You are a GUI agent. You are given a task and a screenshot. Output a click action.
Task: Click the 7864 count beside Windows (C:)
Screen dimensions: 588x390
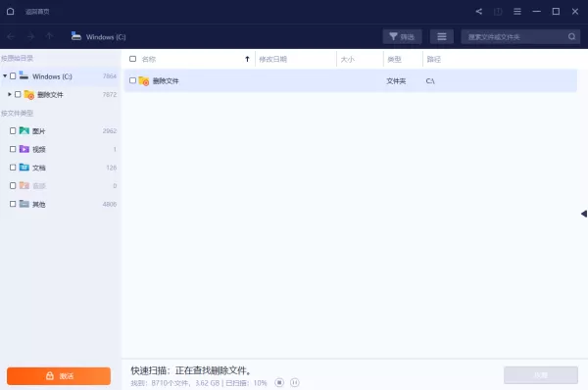click(x=110, y=76)
